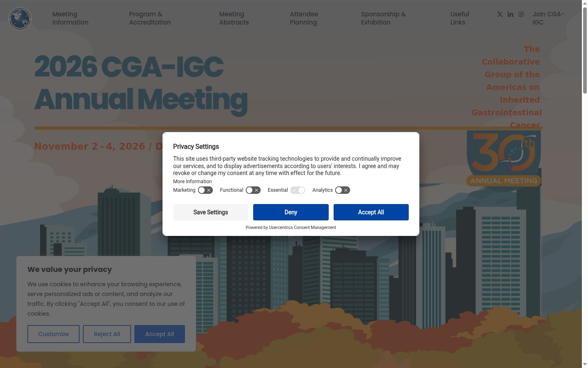The image size is (588, 368).
Task: Open the Sponsorship & Exhibition menu
Action: click(x=383, y=18)
